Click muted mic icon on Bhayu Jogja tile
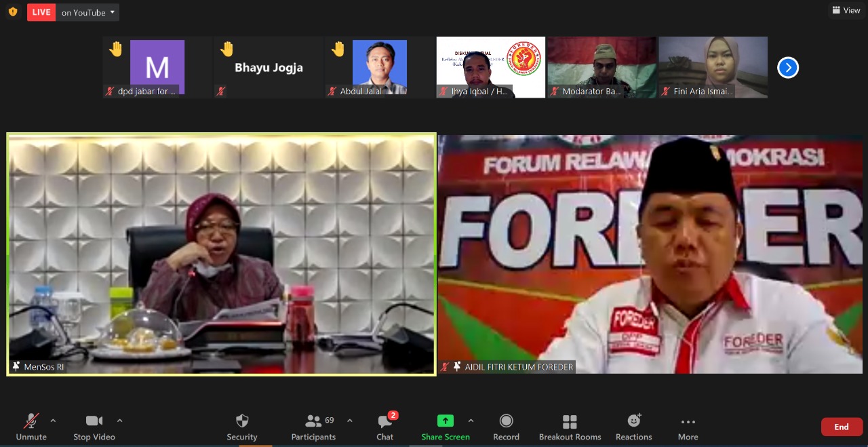This screenshot has width=868, height=447. [221, 91]
